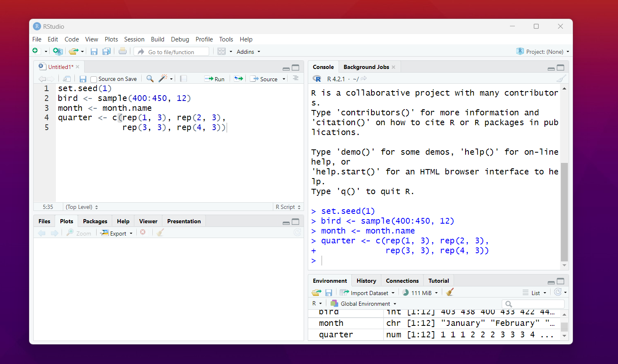Clear the console with broom icon

click(x=561, y=78)
